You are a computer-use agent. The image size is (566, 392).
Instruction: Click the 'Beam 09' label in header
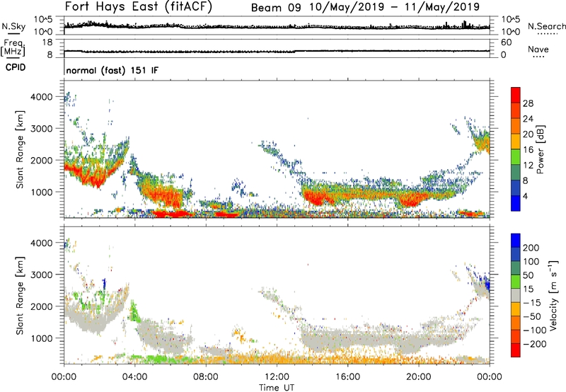[x=276, y=8]
